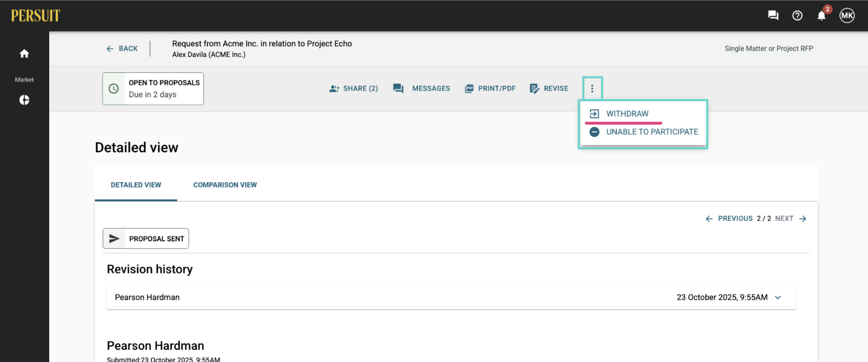Click PRINT/PDF option
The width and height of the screenshot is (868, 362).
(490, 88)
